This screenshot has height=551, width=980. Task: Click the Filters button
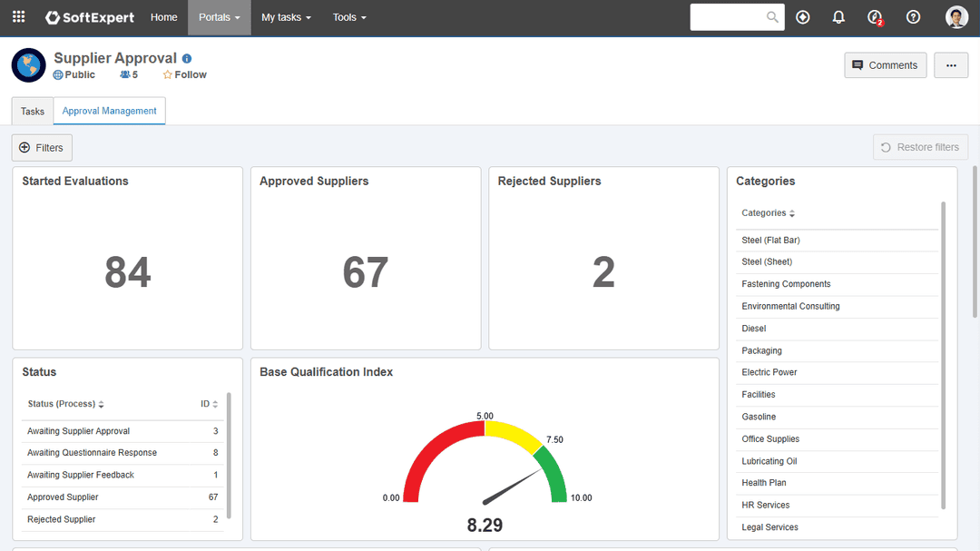[x=42, y=147]
